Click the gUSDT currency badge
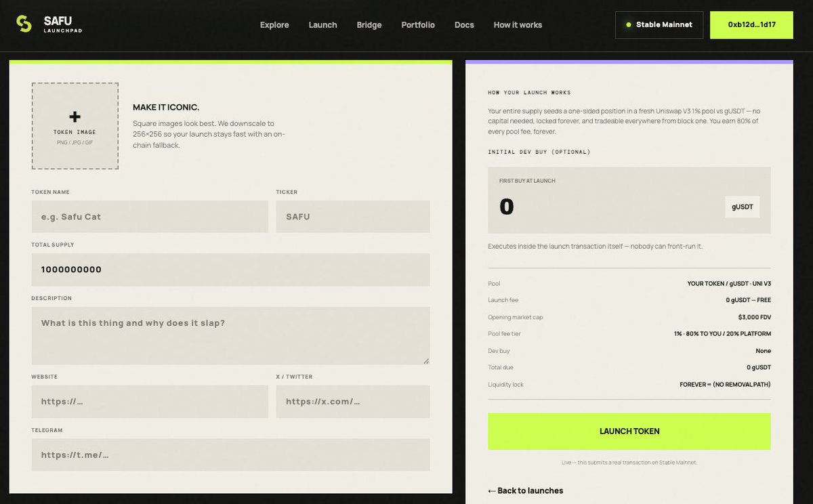Viewport: 813px width, 504px height. pyautogui.click(x=742, y=207)
